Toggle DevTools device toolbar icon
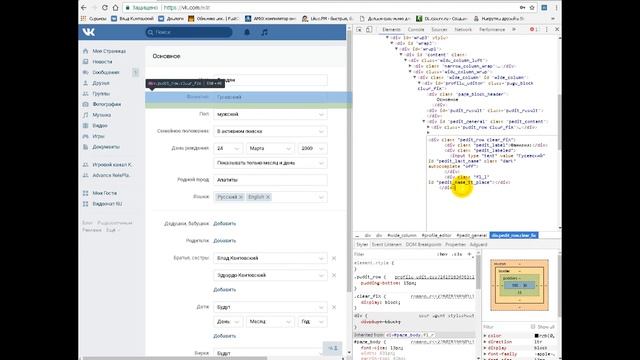Image resolution: width=640 pixels, height=360 pixels. coord(369,29)
